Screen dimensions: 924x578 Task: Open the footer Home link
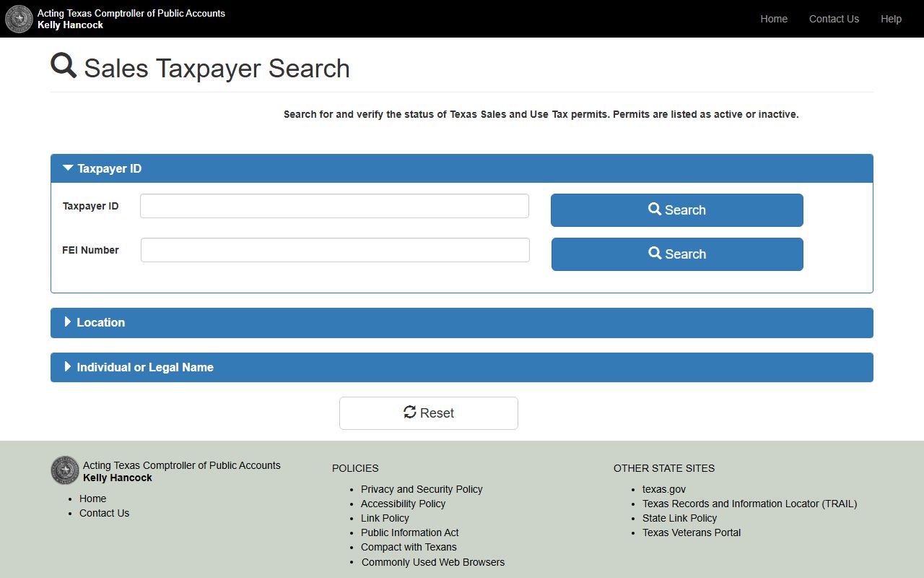pyautogui.click(x=92, y=499)
